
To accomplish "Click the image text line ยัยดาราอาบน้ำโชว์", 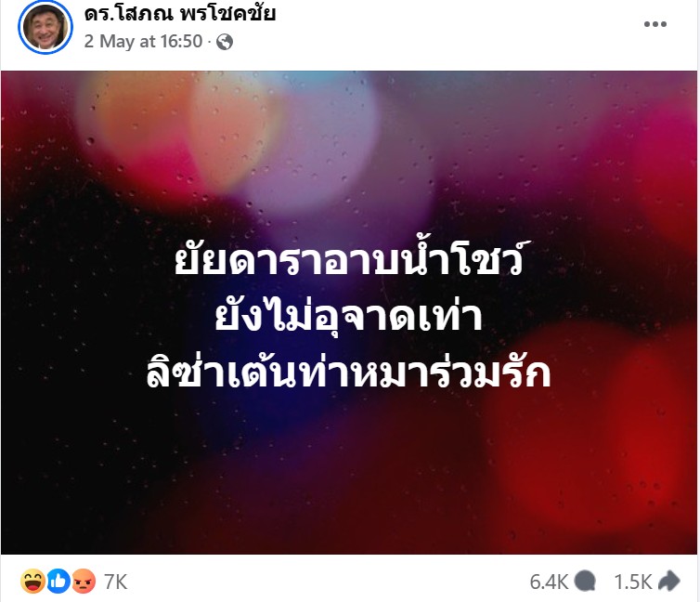I will click(x=350, y=260).
